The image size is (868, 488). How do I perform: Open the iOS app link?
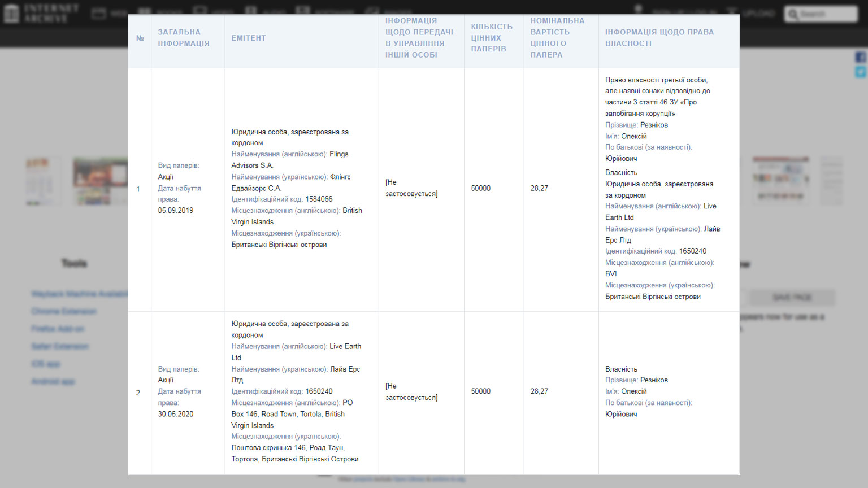[x=46, y=364]
